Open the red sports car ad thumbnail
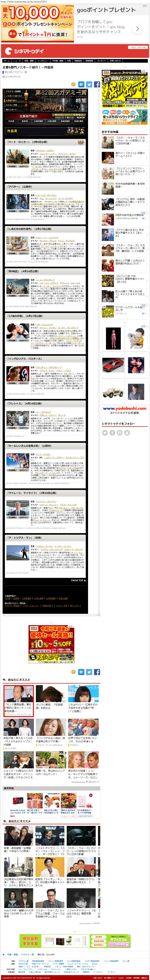This screenshot has width=150, height=980. pos(113,365)
